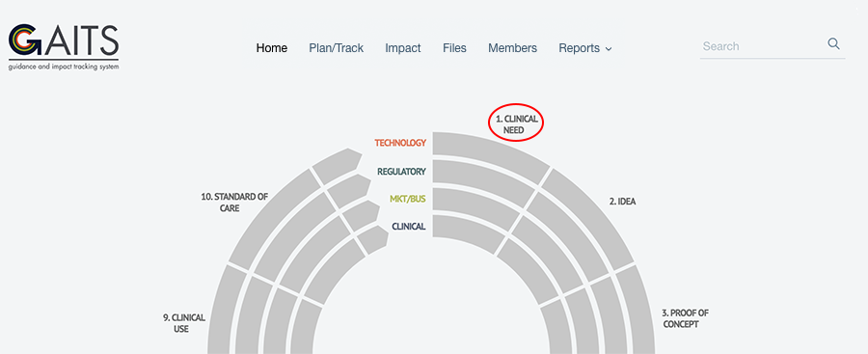Viewport: 868px width, 354px height.
Task: Open the Files page
Action: [x=454, y=48]
